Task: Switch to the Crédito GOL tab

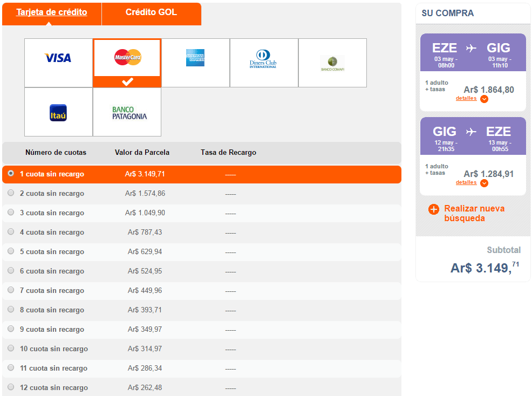Action: (x=151, y=13)
